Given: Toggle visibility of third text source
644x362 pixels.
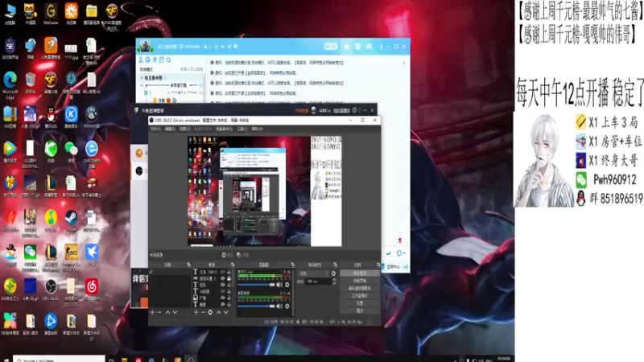Looking at the screenshot, I should [x=223, y=285].
